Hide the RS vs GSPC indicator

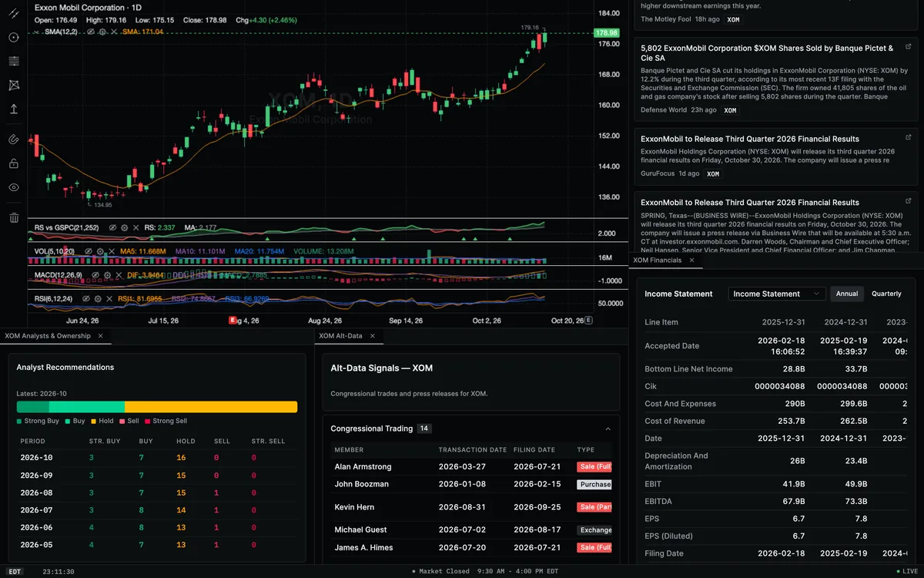pos(112,228)
